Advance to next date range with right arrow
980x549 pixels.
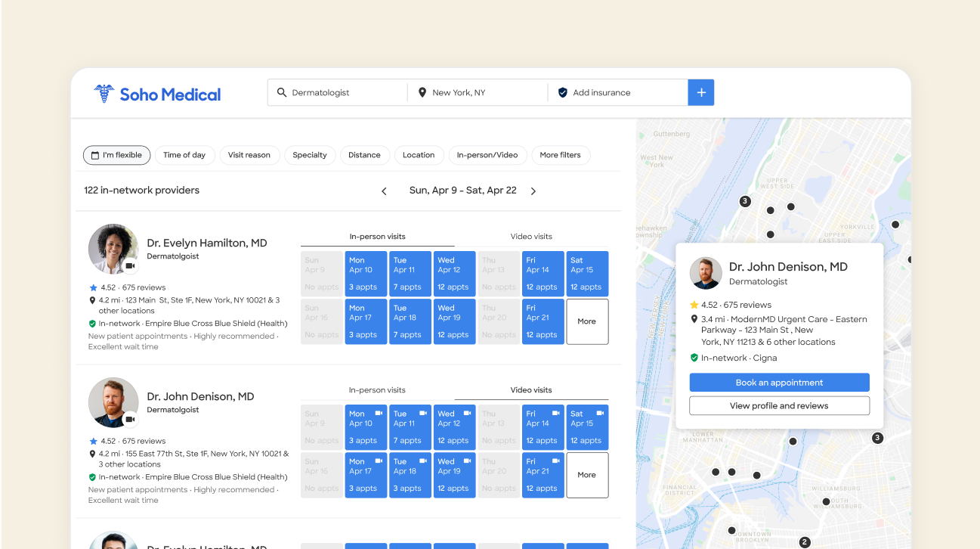pos(533,191)
